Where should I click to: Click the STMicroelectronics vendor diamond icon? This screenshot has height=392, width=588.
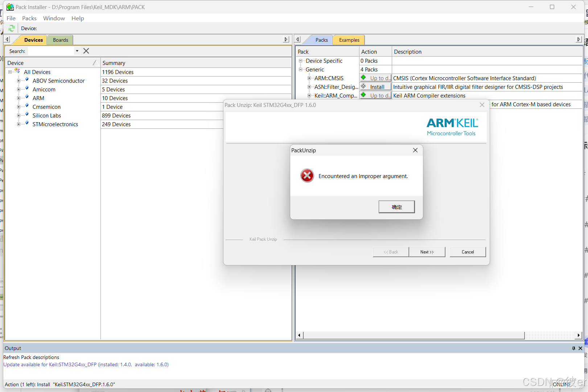[27, 123]
